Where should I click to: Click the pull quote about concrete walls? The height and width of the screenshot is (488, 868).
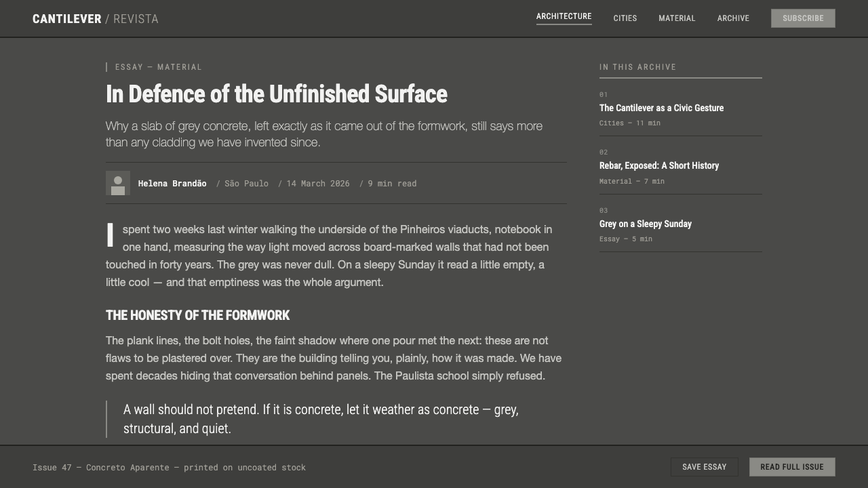pyautogui.click(x=321, y=419)
